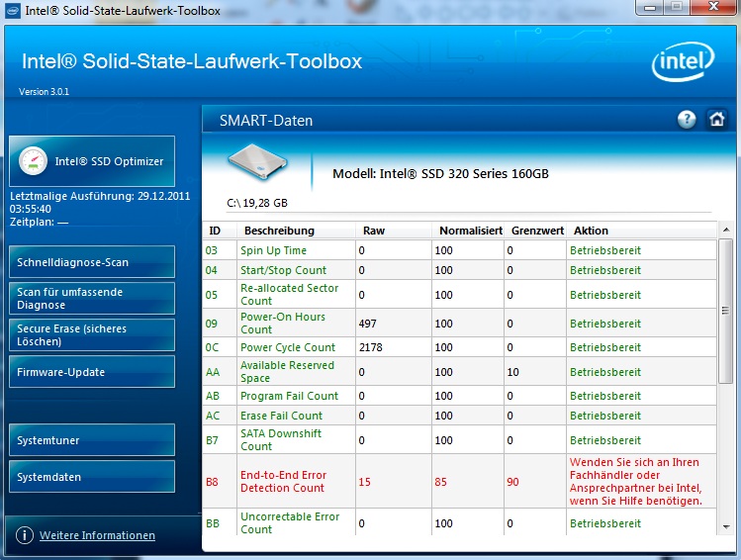Click the Intel logo in header
741x560 pixels.
pos(684,62)
